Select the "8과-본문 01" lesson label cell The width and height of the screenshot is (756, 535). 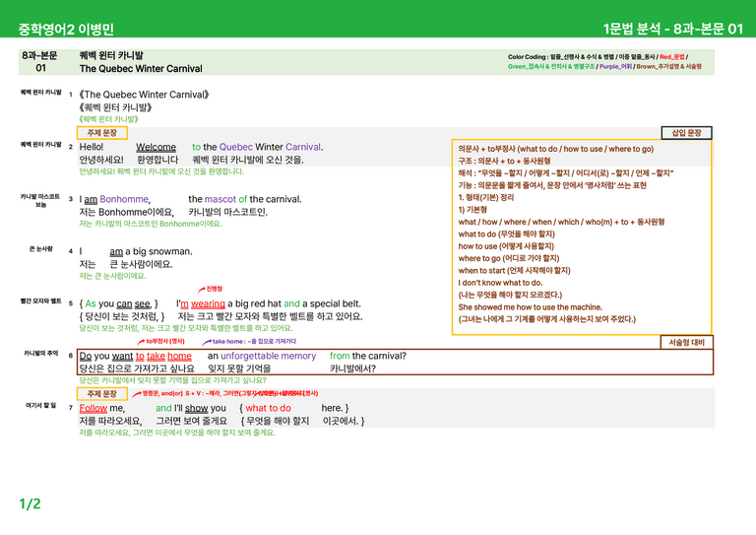[x=40, y=62]
